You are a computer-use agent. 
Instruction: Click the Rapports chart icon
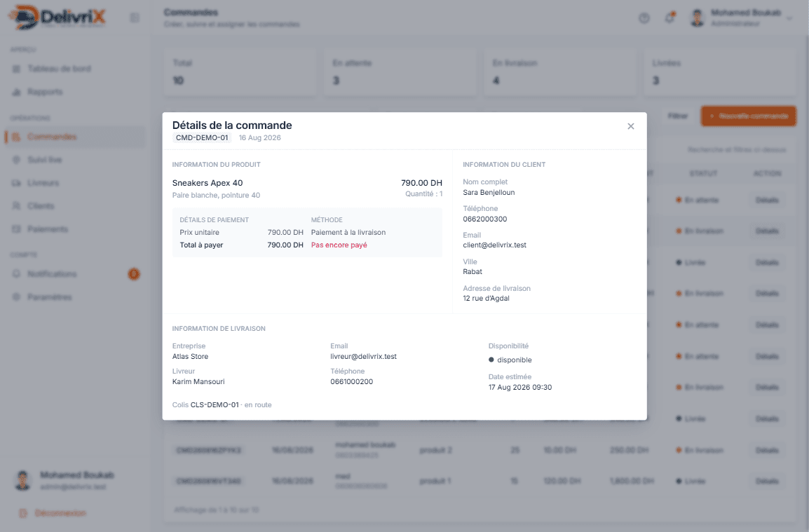pyautogui.click(x=17, y=92)
